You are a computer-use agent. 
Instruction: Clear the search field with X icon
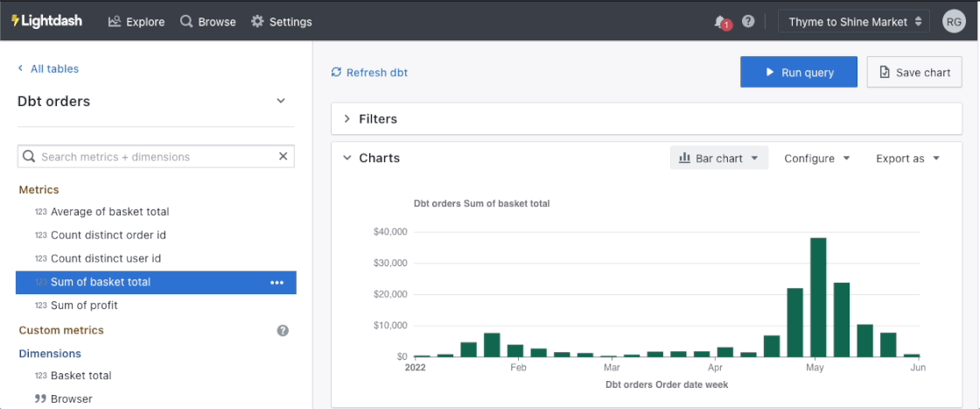pos(283,157)
